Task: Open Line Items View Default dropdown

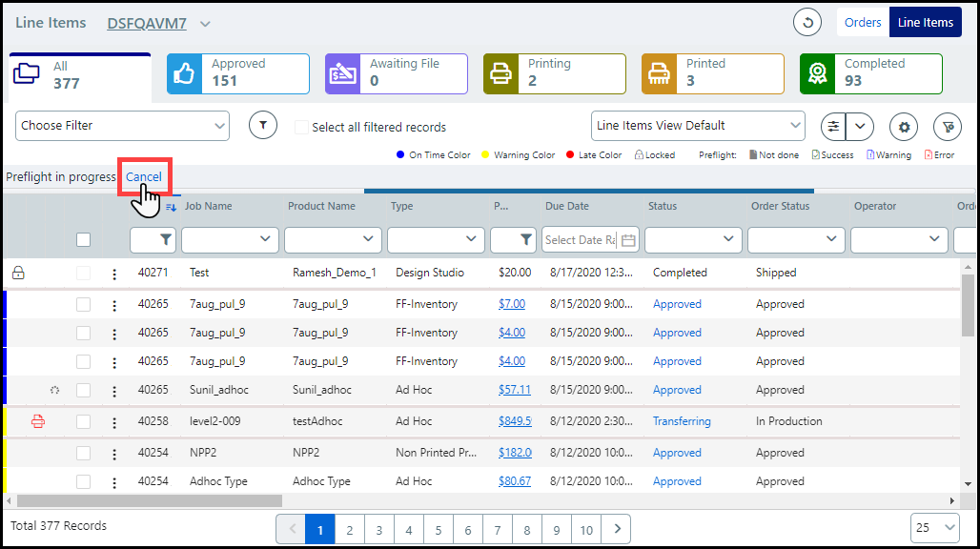Action: point(698,125)
